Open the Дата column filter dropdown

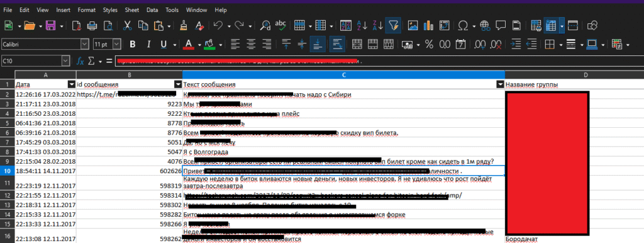(72, 84)
